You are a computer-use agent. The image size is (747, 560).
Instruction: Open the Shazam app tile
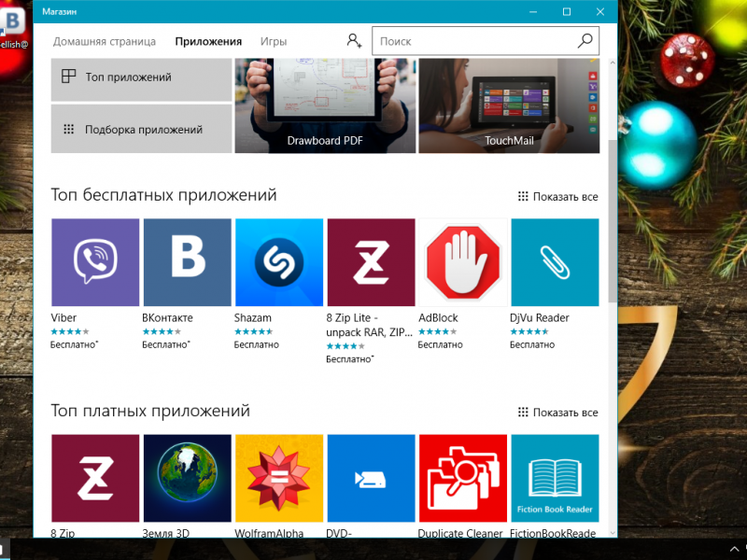click(279, 262)
